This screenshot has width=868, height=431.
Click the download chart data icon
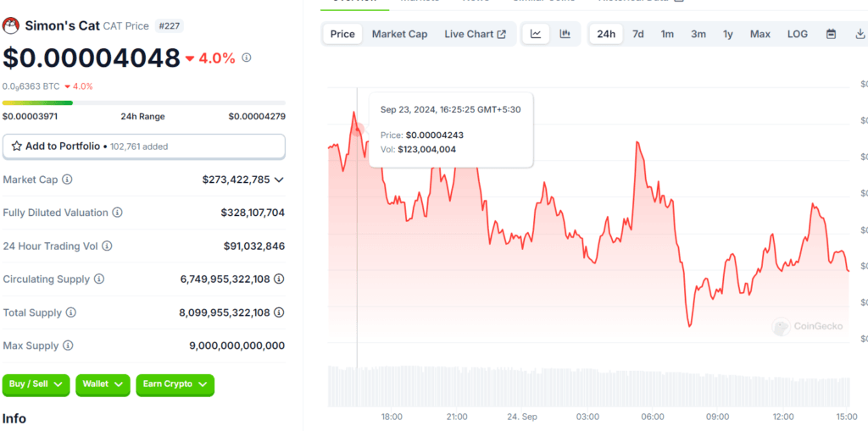(x=860, y=34)
